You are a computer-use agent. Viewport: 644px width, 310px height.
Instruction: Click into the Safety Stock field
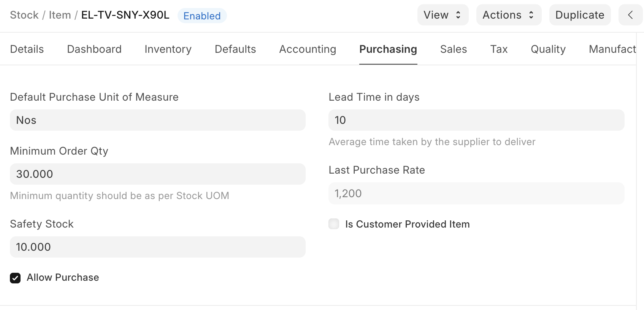pos(157,247)
